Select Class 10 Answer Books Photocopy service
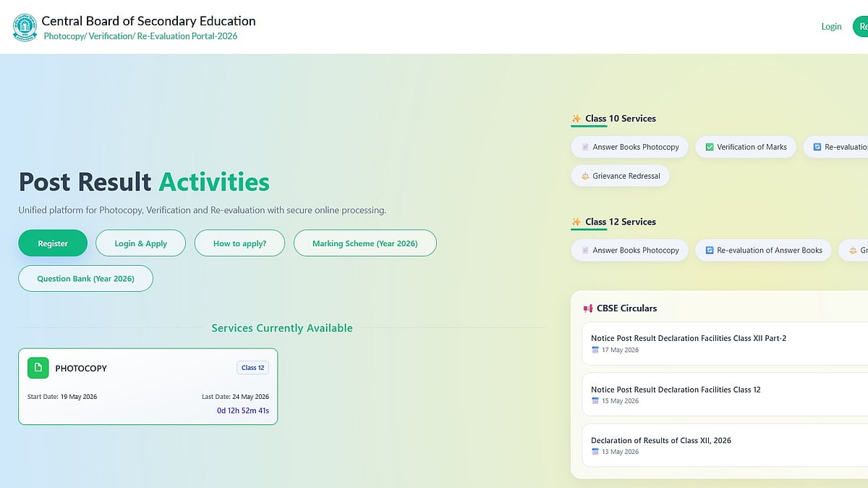Image resolution: width=868 pixels, height=488 pixels. pyautogui.click(x=629, y=147)
